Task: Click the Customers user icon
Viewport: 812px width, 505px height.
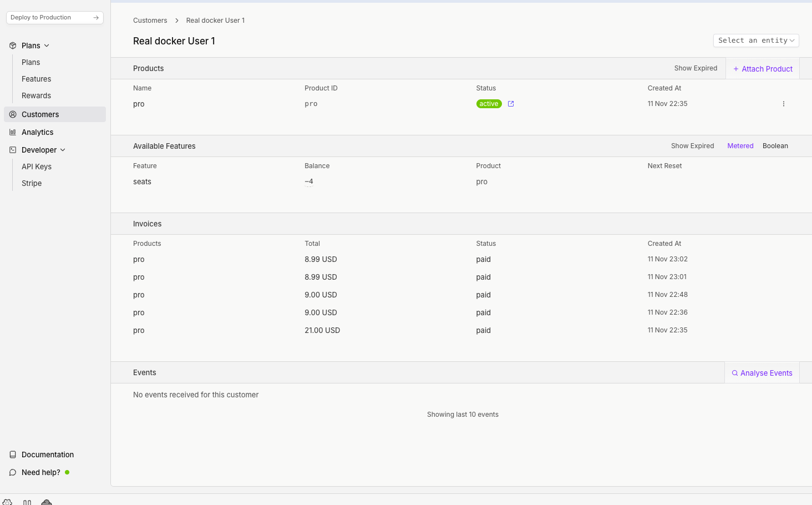Action: coord(13,114)
